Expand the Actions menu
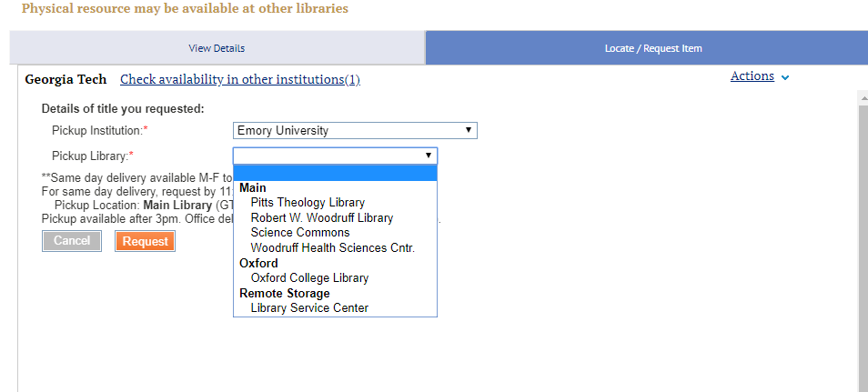The width and height of the screenshot is (868, 392). 752,76
